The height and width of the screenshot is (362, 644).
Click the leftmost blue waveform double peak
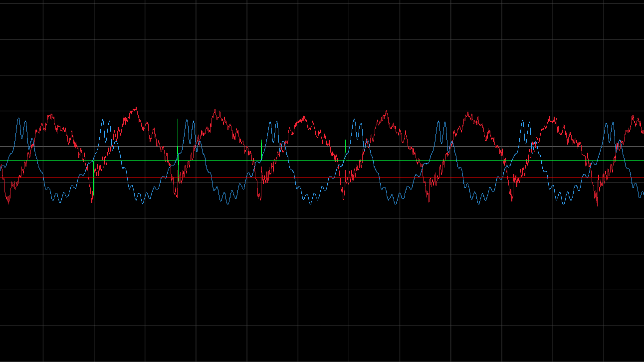coord(21,121)
